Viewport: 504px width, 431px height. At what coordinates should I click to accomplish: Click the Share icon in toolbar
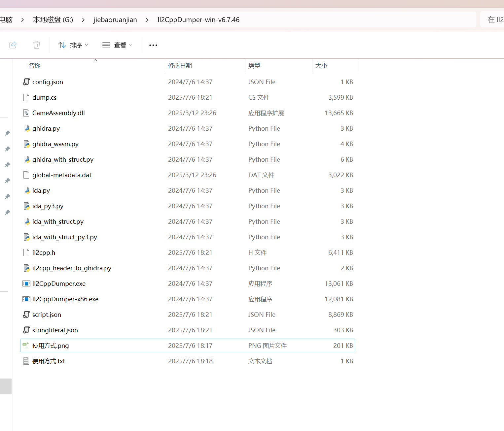tap(13, 45)
